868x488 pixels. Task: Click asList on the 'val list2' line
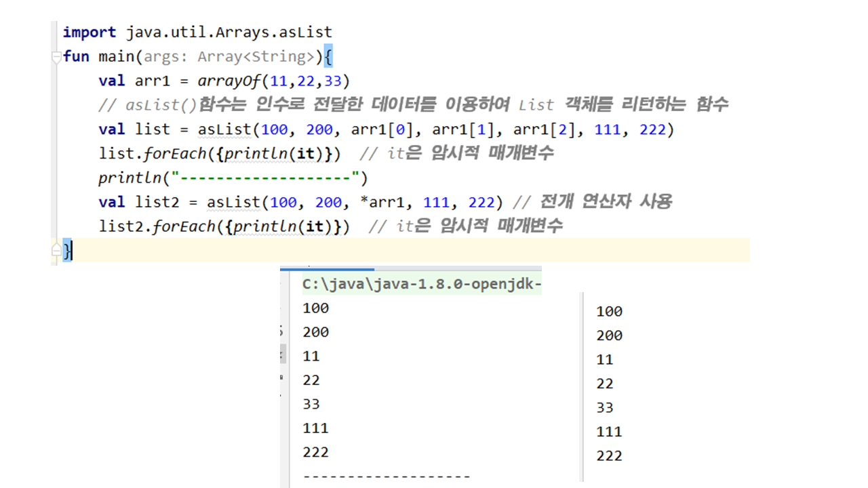point(234,202)
